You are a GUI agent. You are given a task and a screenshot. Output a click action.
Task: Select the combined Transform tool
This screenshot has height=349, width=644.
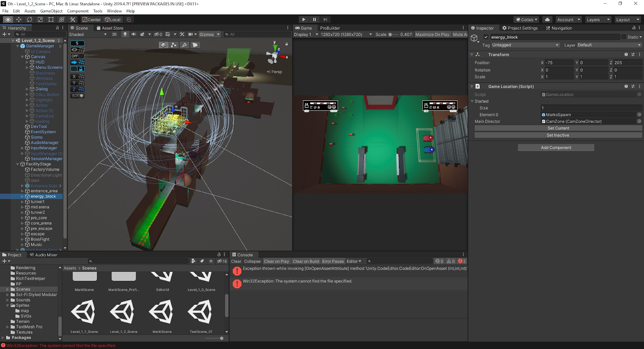pos(62,19)
